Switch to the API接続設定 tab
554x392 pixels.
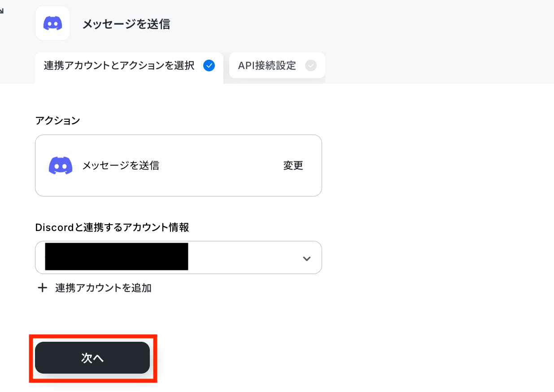tap(277, 65)
